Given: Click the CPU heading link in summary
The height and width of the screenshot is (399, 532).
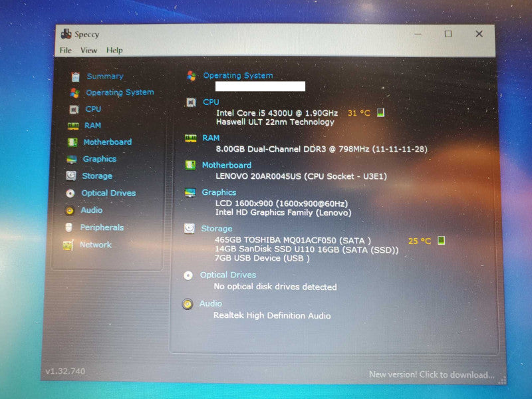Looking at the screenshot, I should coord(211,102).
